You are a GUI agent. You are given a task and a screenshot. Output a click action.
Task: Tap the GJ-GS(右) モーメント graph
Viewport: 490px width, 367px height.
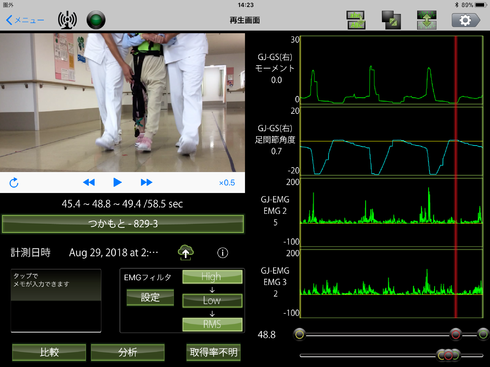pos(392,70)
